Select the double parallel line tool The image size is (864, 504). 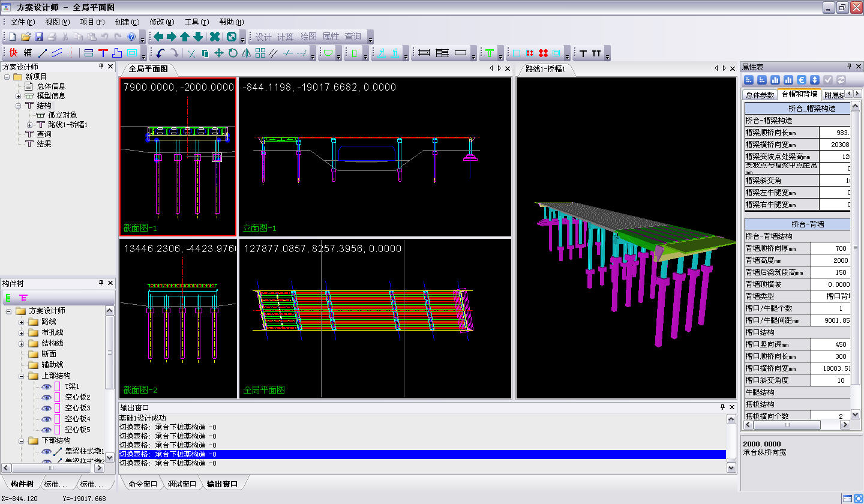pos(57,53)
